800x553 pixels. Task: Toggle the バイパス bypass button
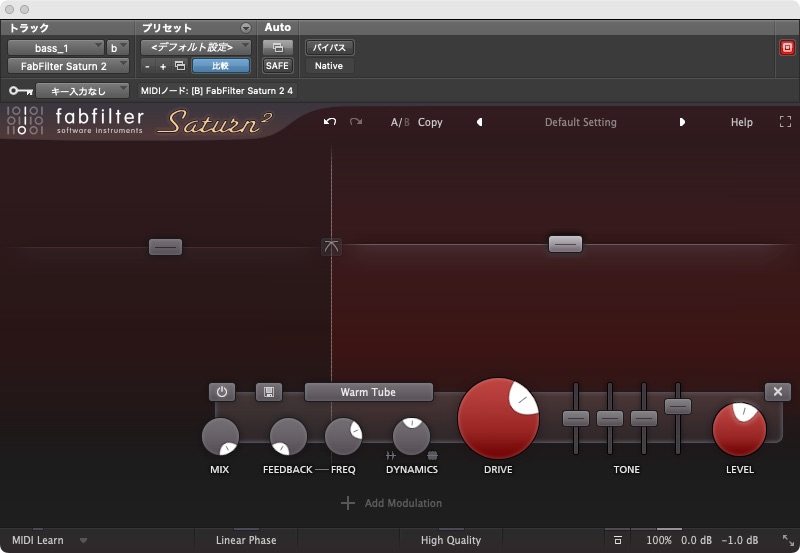click(x=329, y=47)
